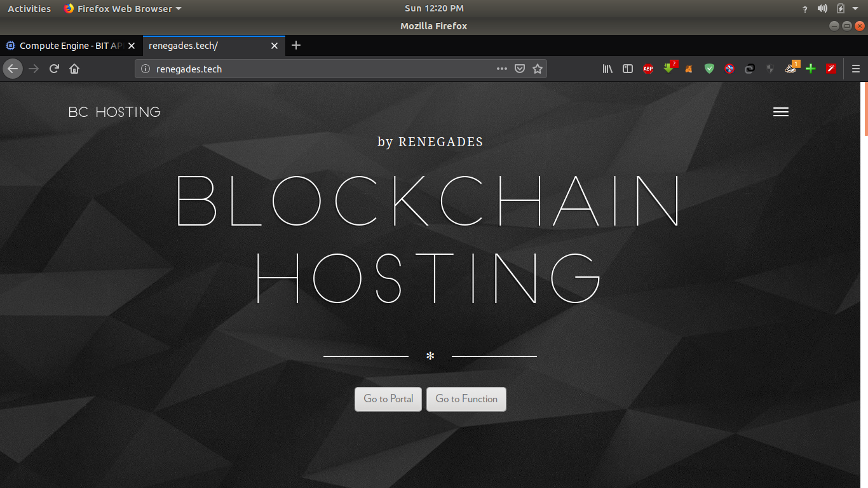Open a new browser tab
Image resolution: width=868 pixels, height=488 pixels.
295,45
